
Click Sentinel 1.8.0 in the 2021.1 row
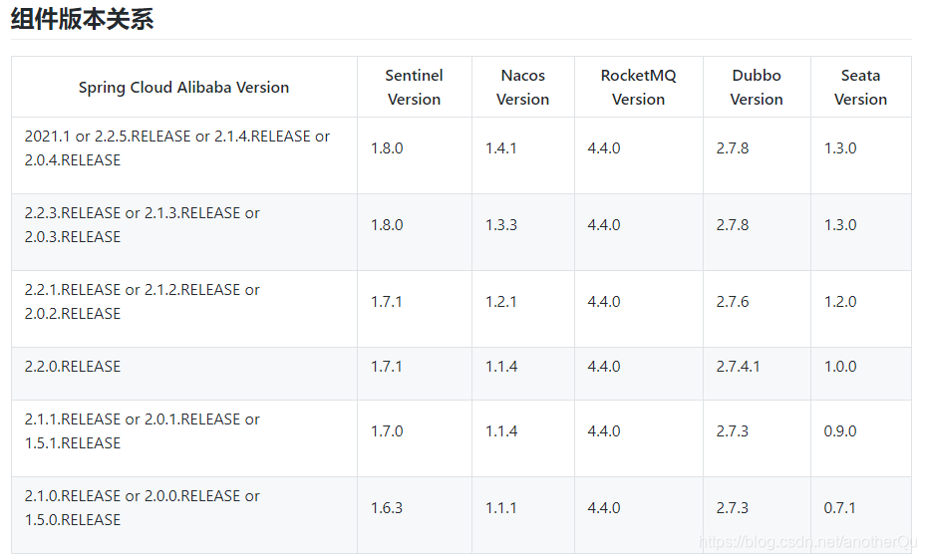[414, 155]
